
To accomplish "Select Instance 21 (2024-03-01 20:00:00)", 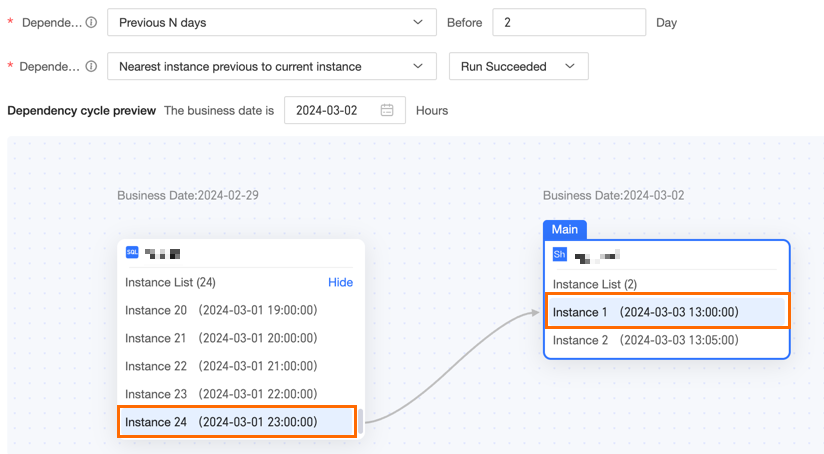I will 235,338.
